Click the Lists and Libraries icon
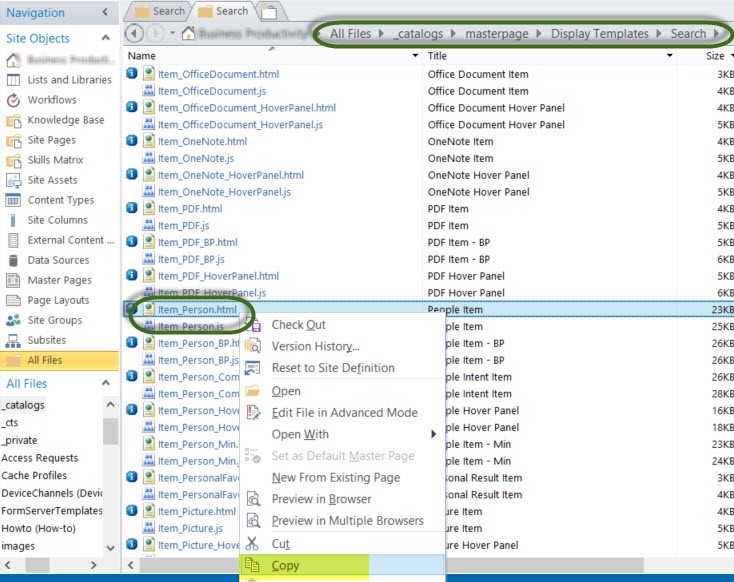 (x=14, y=80)
